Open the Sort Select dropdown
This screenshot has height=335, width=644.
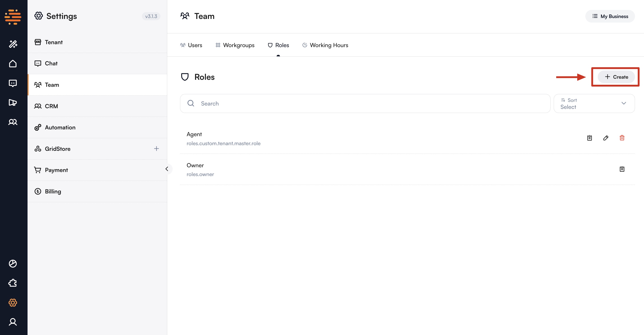coord(594,103)
